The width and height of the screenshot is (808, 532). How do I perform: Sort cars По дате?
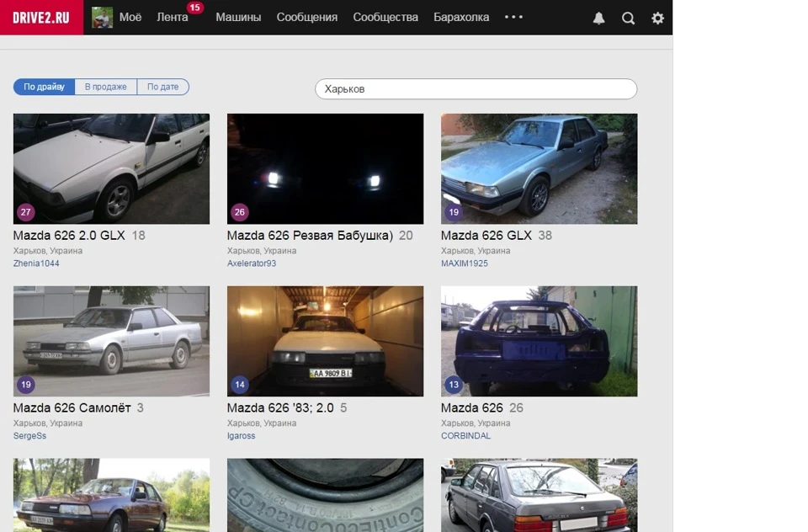[162, 87]
